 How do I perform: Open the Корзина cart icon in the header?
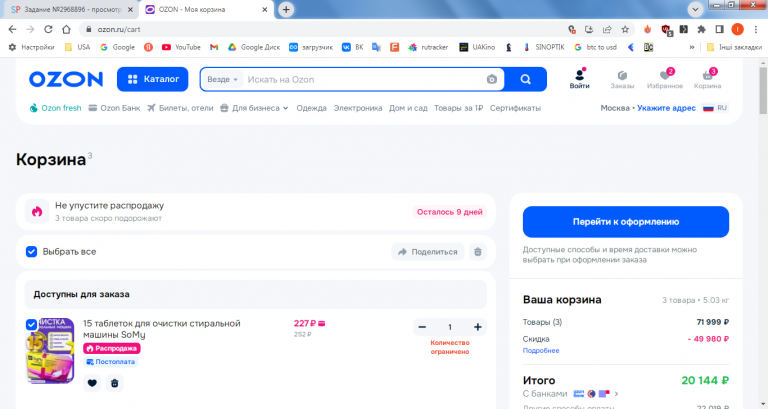pyautogui.click(x=707, y=79)
